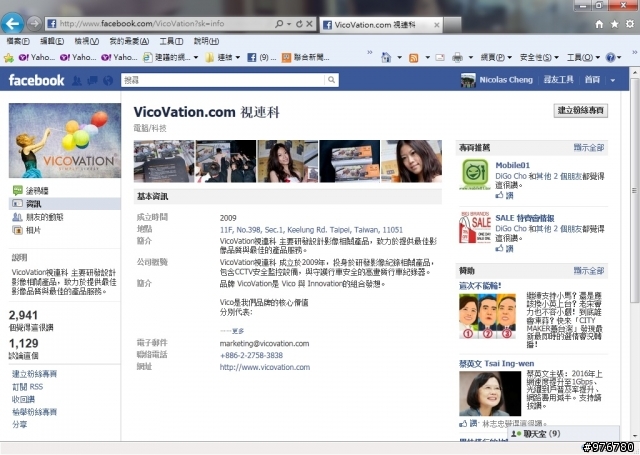The height and width of the screenshot is (455, 640).
Task: Click the refresh icon in address bar
Action: pyautogui.click(x=299, y=24)
